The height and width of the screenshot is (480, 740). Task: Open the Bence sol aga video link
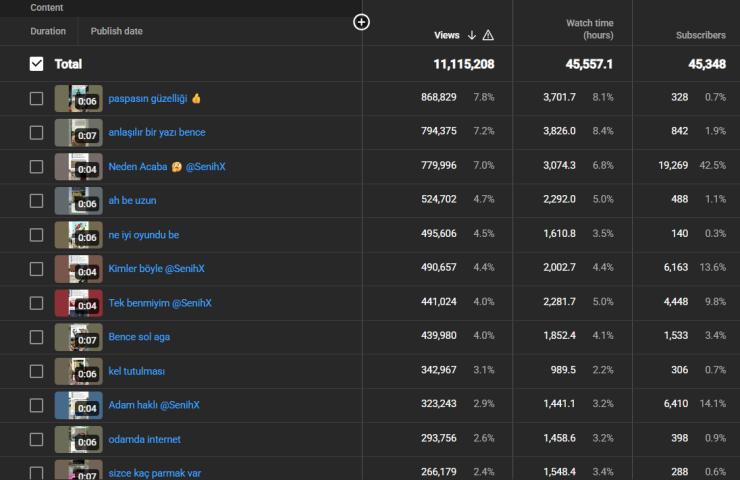point(139,337)
